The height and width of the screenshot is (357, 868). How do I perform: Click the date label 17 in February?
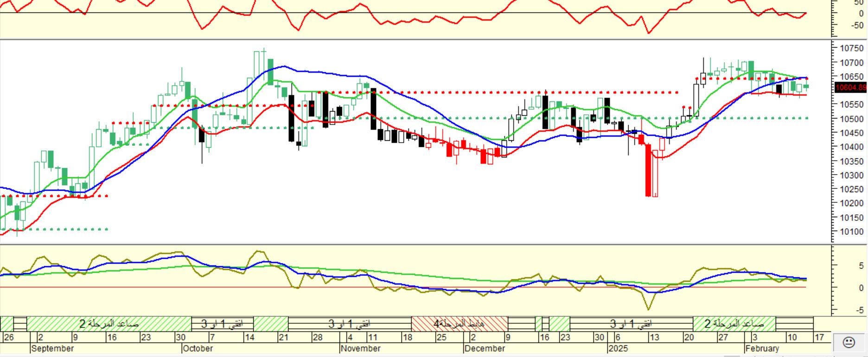pyautogui.click(x=819, y=337)
